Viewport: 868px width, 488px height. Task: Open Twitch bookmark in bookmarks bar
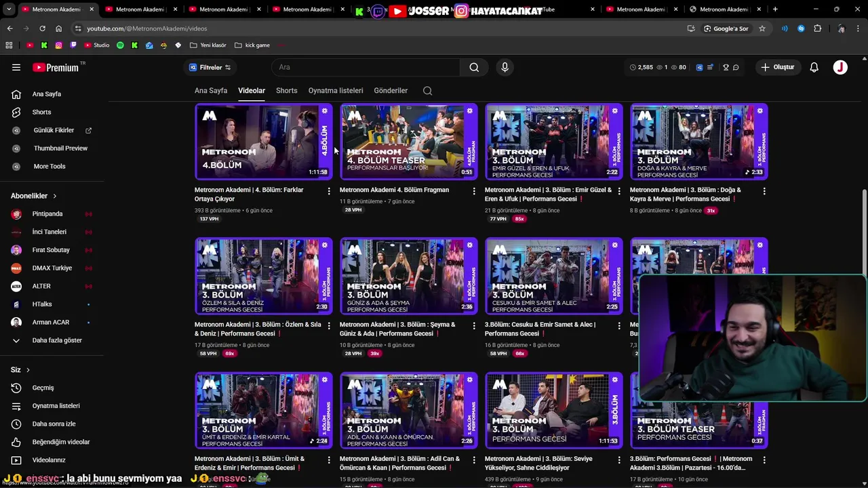click(73, 45)
